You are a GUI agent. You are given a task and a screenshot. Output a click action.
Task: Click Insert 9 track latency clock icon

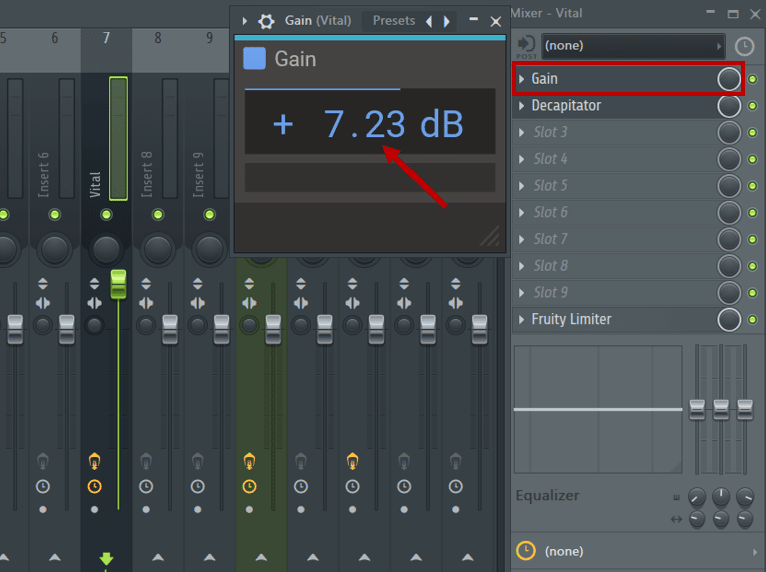pos(197,487)
